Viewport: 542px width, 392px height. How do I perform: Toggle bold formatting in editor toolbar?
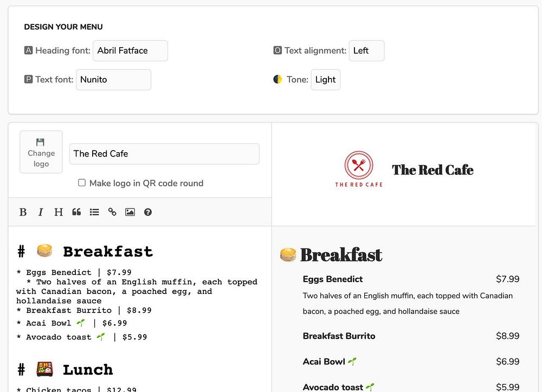23,212
